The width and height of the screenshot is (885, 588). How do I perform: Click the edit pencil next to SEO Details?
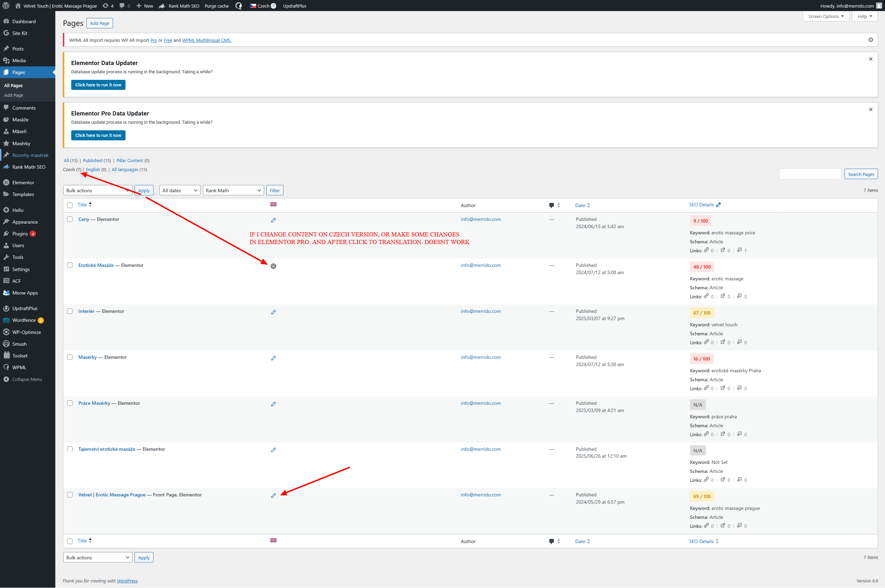718,205
